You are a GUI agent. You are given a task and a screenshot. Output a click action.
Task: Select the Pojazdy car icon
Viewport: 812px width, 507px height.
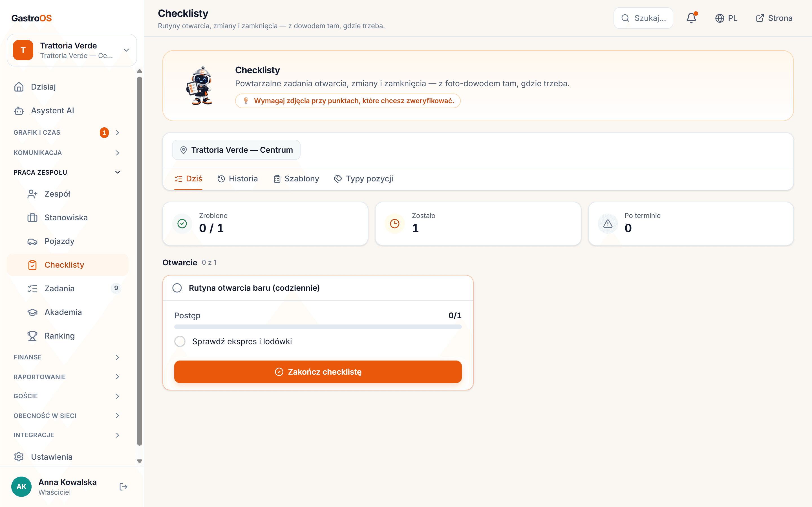click(32, 241)
